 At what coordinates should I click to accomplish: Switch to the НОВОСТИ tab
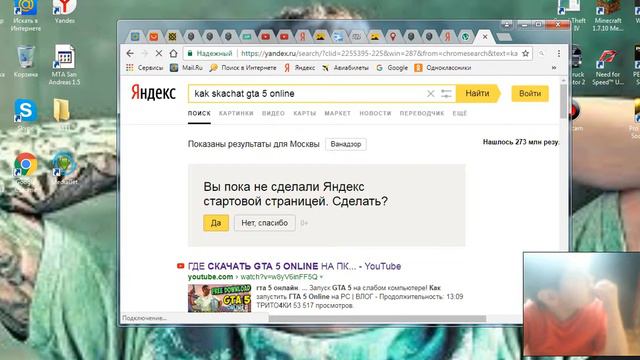point(375,113)
